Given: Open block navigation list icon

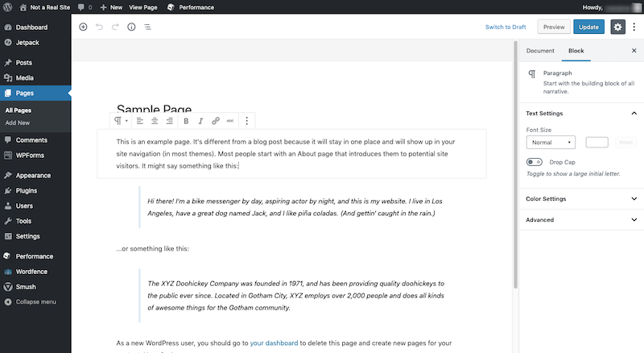Looking at the screenshot, I should pos(147,27).
